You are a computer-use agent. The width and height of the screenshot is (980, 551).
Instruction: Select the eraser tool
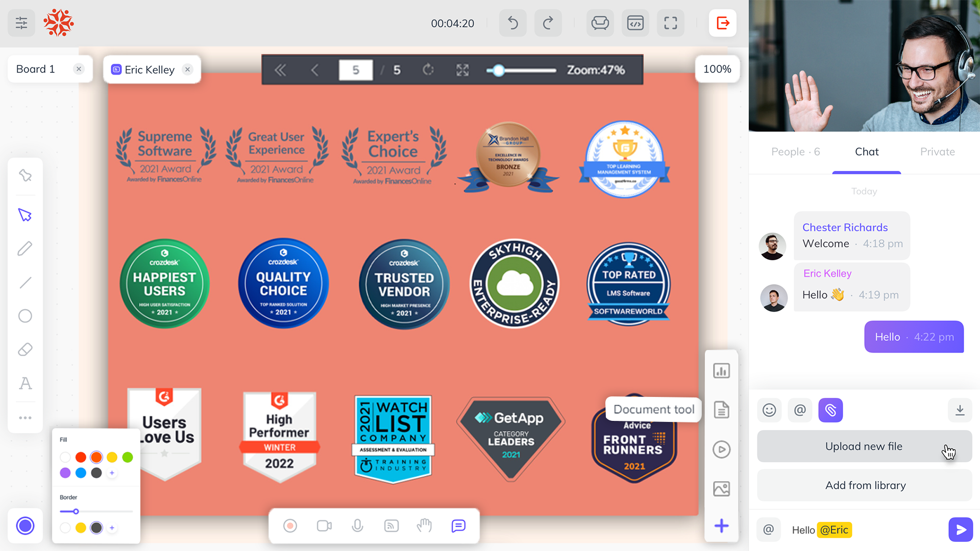(25, 349)
